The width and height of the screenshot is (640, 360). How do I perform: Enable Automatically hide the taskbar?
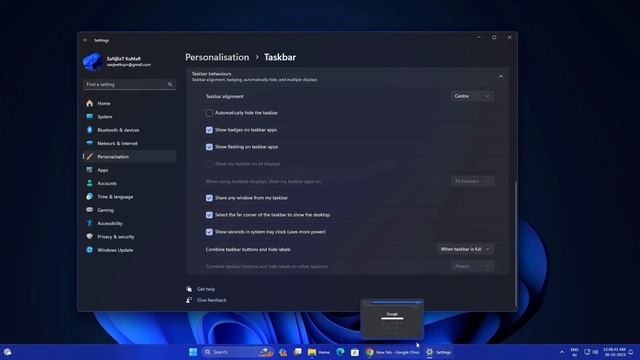(209, 113)
